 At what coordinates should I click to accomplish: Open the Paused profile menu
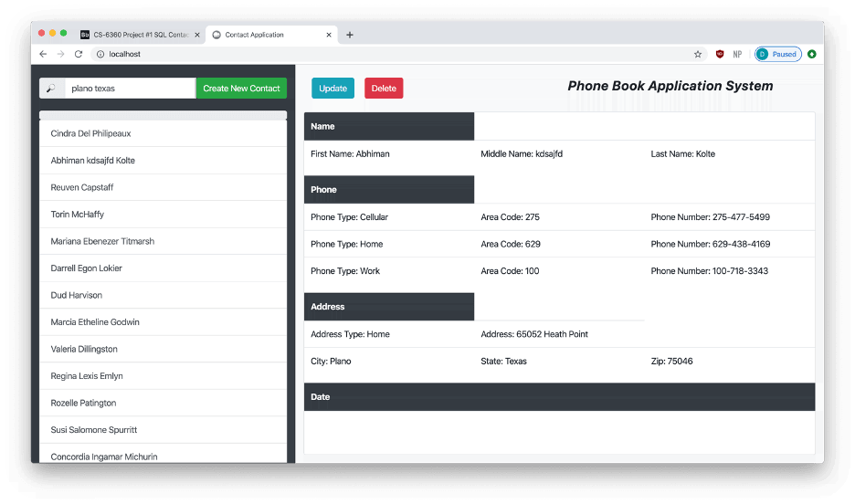(x=777, y=54)
